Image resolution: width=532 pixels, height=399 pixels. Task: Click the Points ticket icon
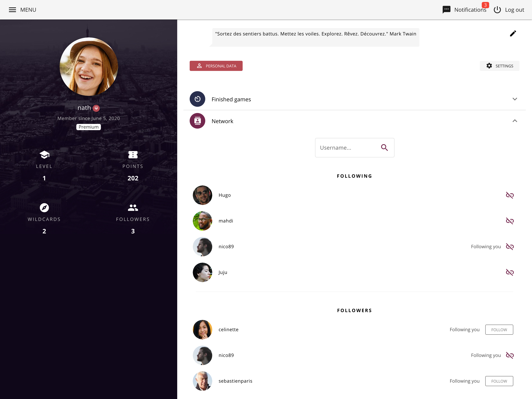tap(133, 155)
